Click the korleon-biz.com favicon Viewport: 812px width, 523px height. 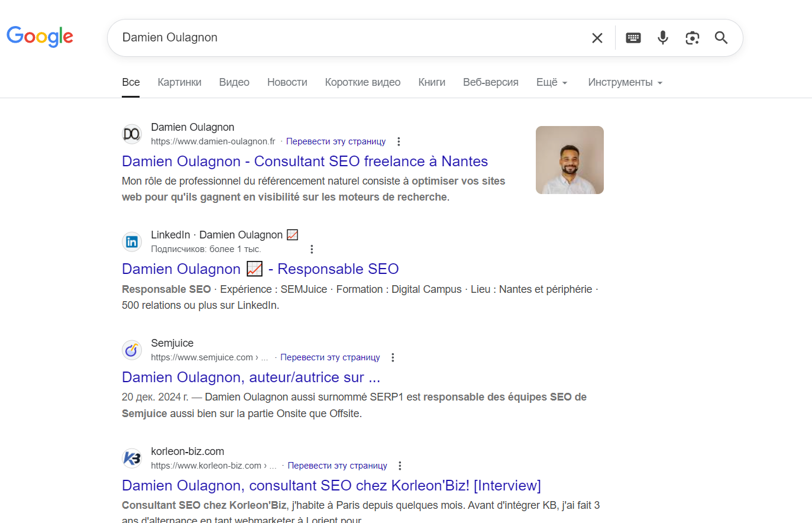[x=131, y=458]
